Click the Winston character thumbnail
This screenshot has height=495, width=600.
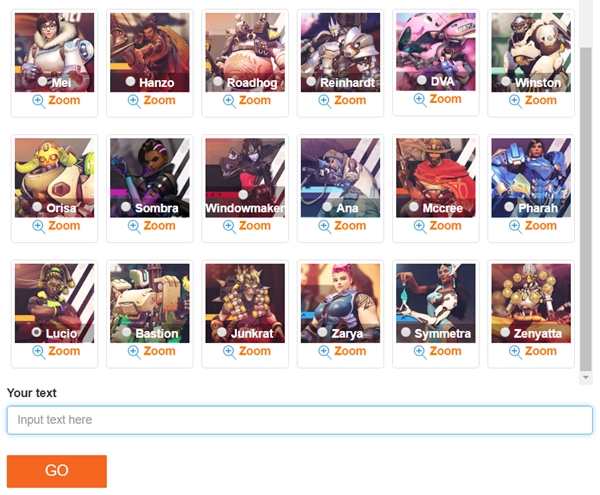tap(531, 52)
